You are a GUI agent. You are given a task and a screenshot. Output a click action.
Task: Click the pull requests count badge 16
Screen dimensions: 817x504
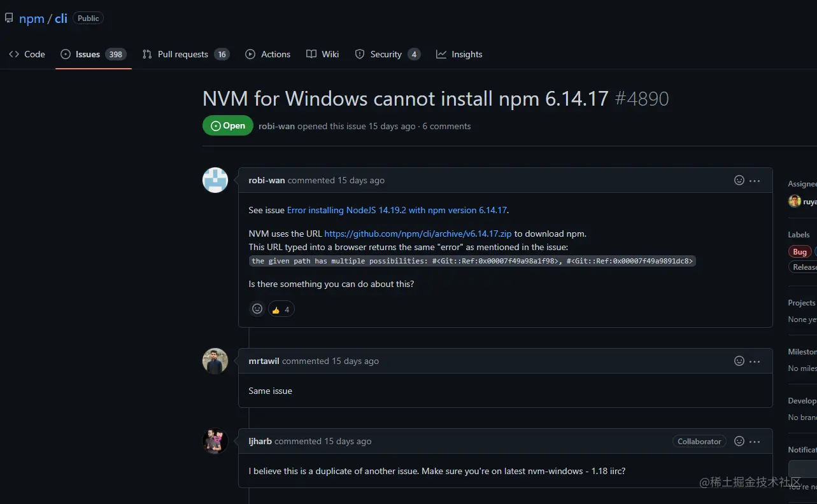pos(222,54)
